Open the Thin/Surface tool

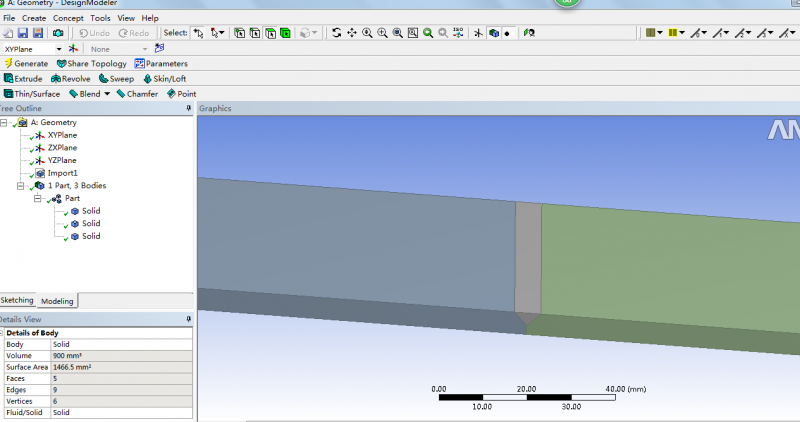[x=31, y=94]
